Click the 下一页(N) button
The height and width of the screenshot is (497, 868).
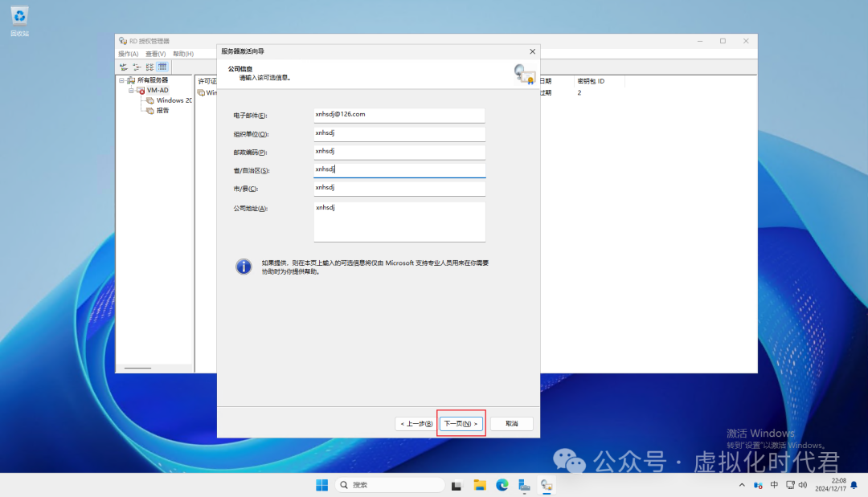pyautogui.click(x=461, y=423)
